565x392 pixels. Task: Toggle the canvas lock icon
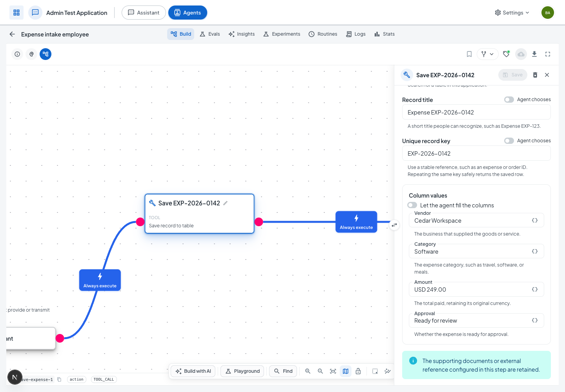358,371
